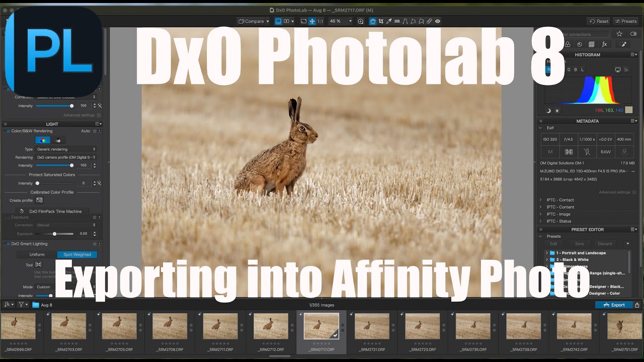Click the Create profile color chart icon
This screenshot has width=644, height=362.
tap(39, 200)
